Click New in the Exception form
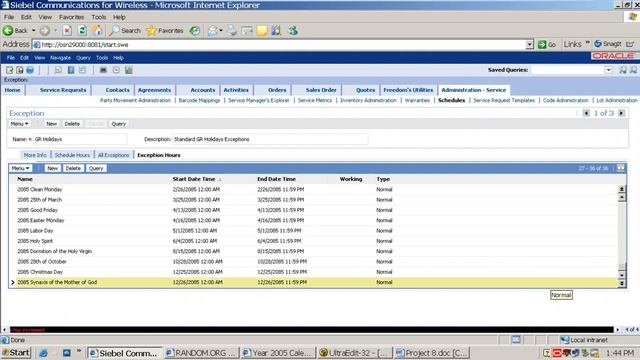The image size is (640, 360). click(x=51, y=124)
